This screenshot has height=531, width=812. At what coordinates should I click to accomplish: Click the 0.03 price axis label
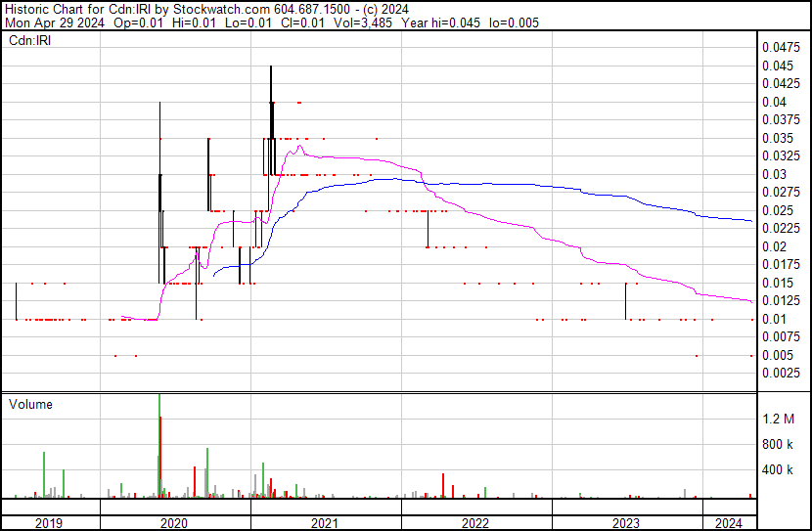(x=774, y=174)
